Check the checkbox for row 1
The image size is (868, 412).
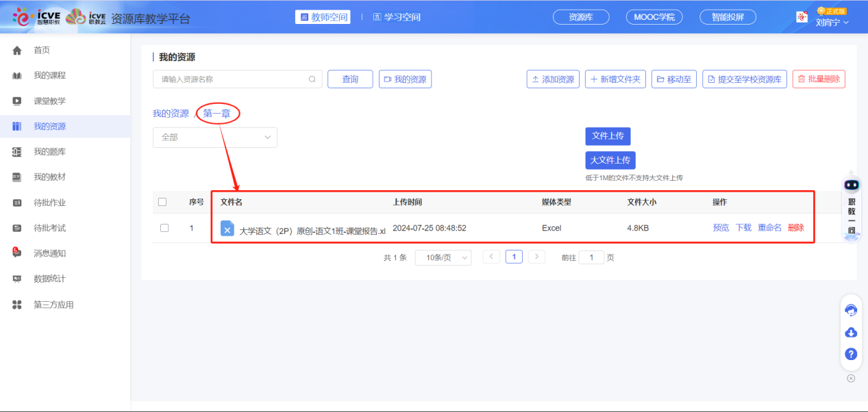(x=164, y=228)
